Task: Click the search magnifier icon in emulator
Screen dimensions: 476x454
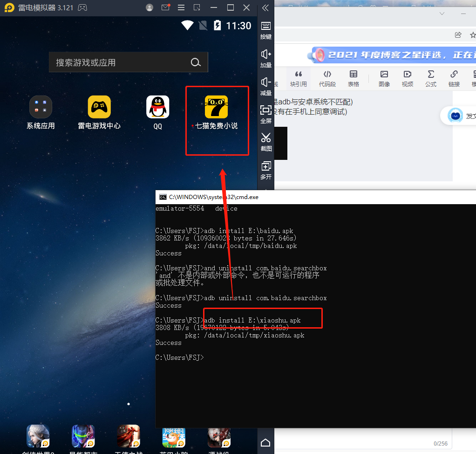Action: click(196, 62)
